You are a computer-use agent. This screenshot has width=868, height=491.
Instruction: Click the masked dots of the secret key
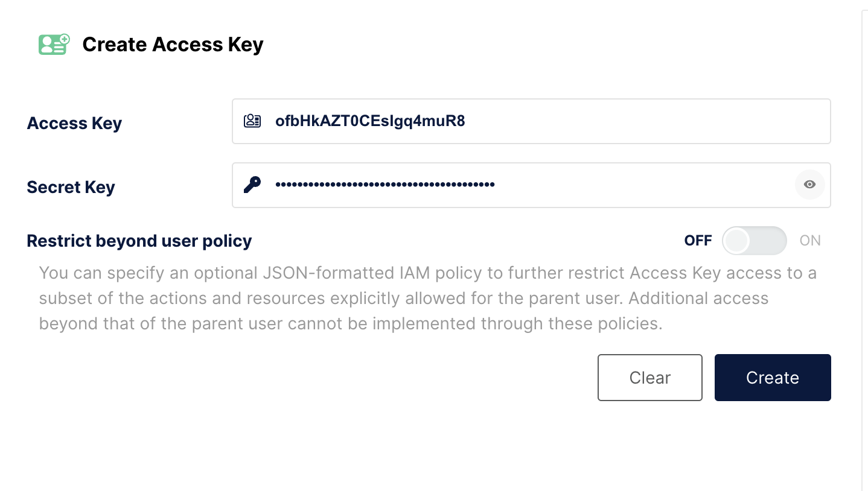(x=385, y=185)
